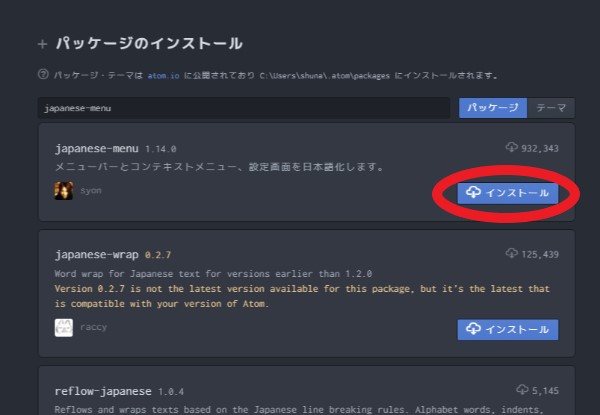The height and width of the screenshot is (415, 600).
Task: Install the japanese-wrap package
Action: coord(508,329)
